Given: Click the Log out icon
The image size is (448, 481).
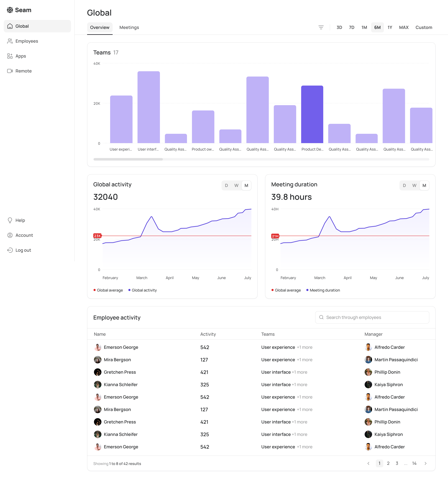Looking at the screenshot, I should point(10,250).
